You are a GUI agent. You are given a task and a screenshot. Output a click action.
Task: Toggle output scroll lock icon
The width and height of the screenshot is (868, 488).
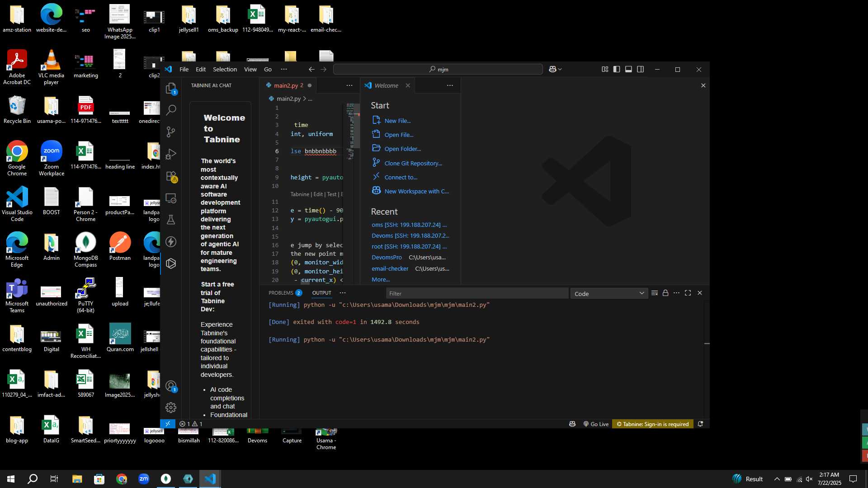click(x=665, y=293)
